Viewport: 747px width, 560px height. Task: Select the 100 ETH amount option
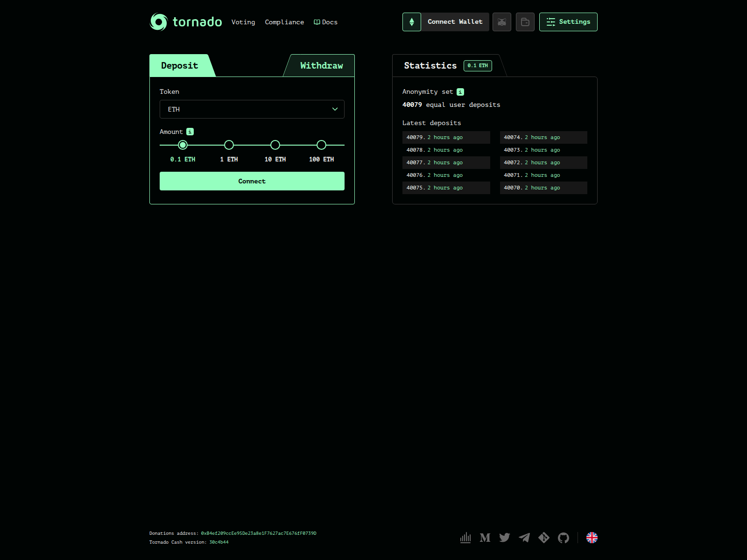pos(321,145)
